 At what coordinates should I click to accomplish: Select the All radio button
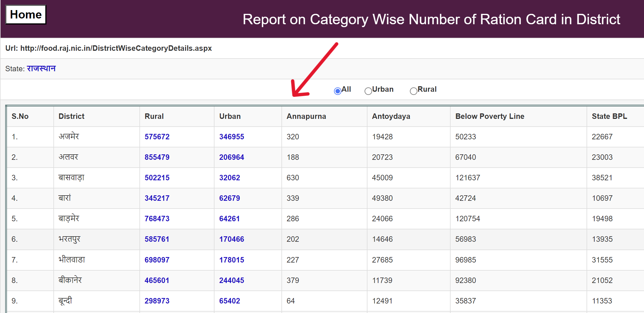coord(337,91)
